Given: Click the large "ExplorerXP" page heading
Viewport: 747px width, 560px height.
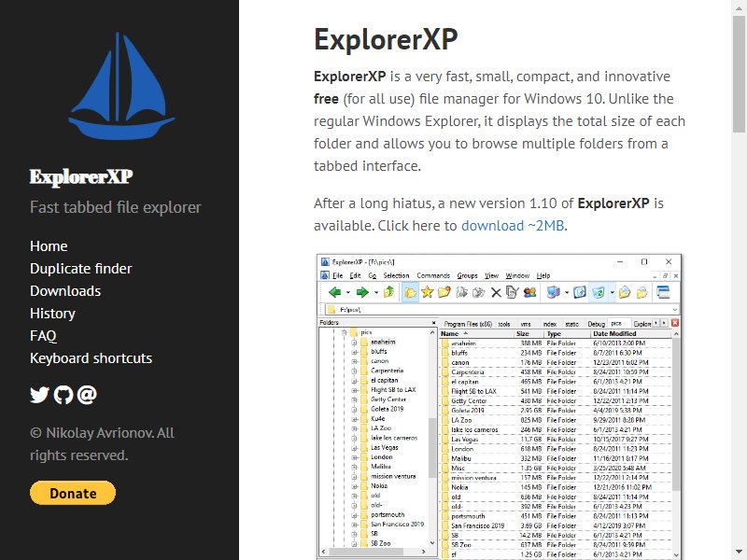Looking at the screenshot, I should pyautogui.click(x=386, y=39).
